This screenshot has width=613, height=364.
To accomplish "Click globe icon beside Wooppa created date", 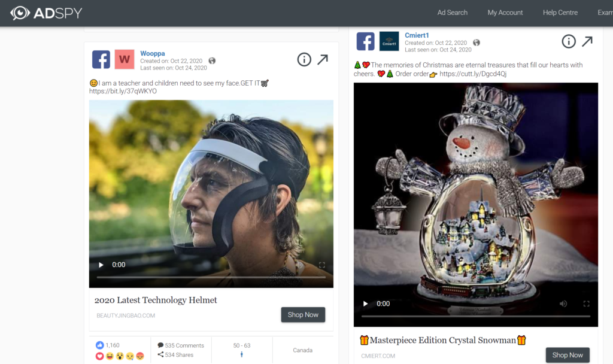I will 212,60.
